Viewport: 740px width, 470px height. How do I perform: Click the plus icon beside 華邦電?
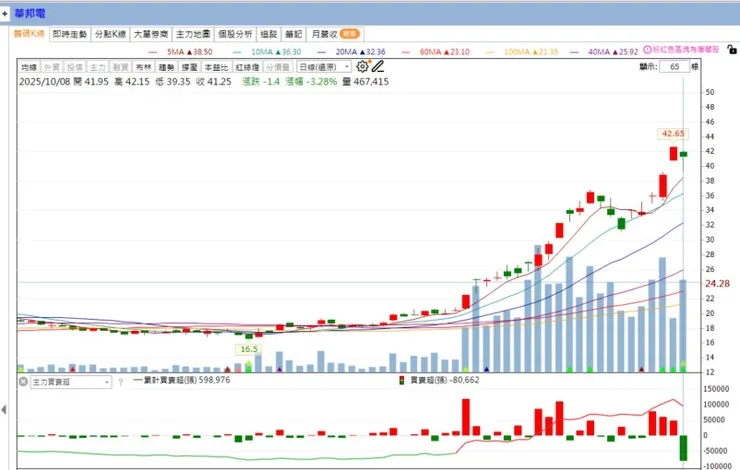5,14
